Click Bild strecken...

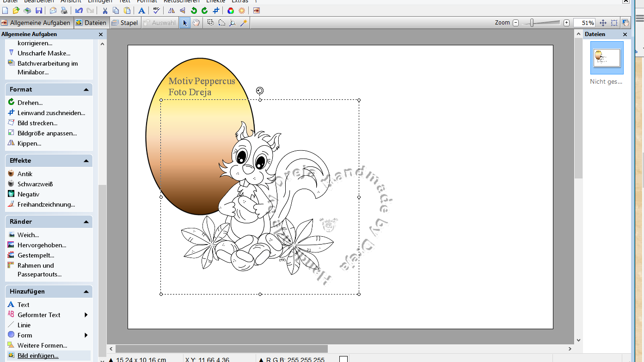pos(37,123)
